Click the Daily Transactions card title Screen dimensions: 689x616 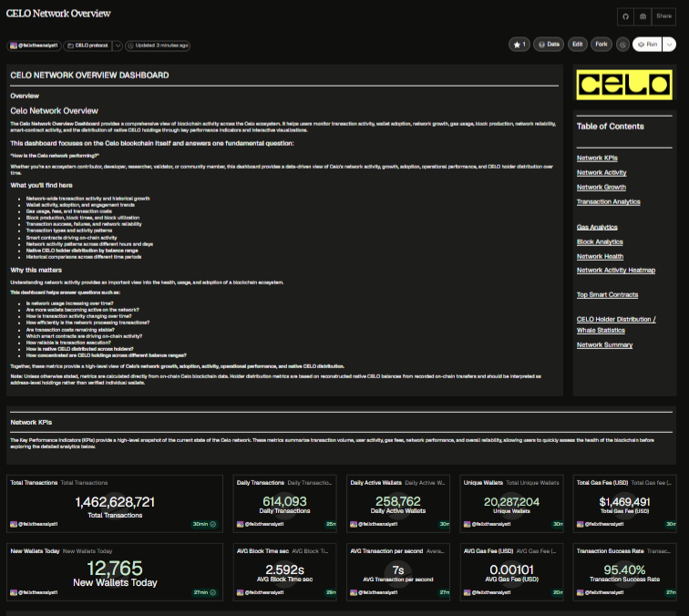(260, 482)
